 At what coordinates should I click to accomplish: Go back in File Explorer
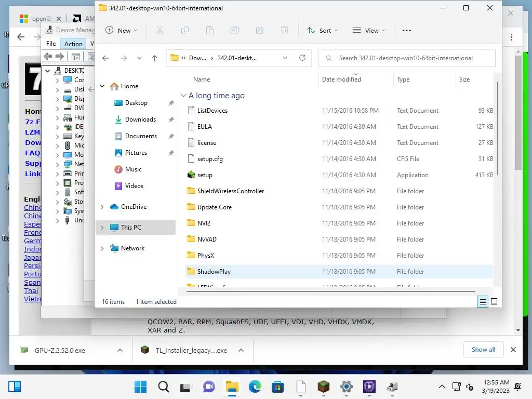point(105,58)
